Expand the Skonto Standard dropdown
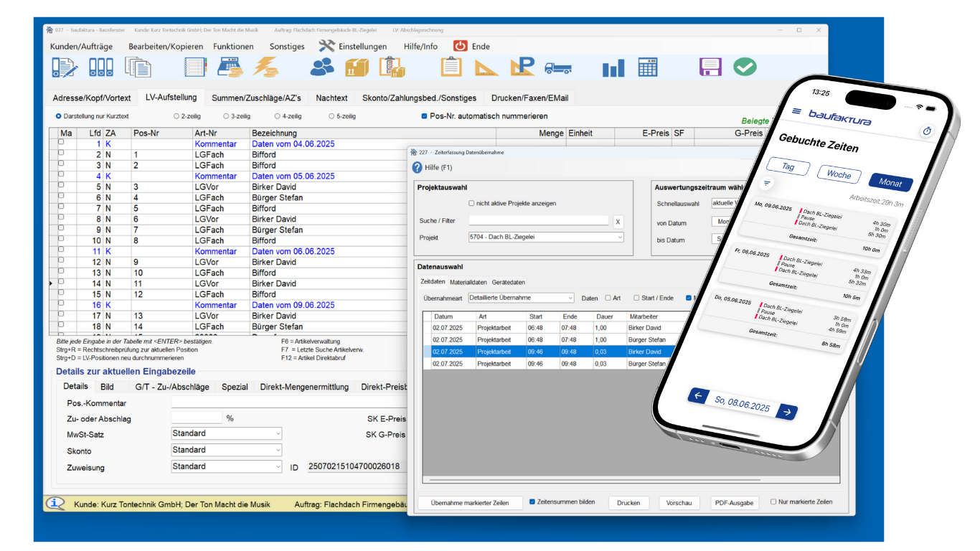 227,450
